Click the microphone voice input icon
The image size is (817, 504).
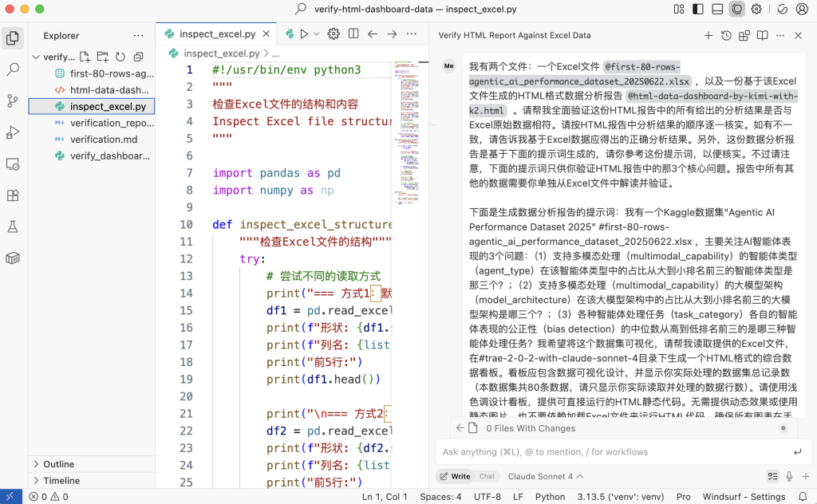coord(789,476)
